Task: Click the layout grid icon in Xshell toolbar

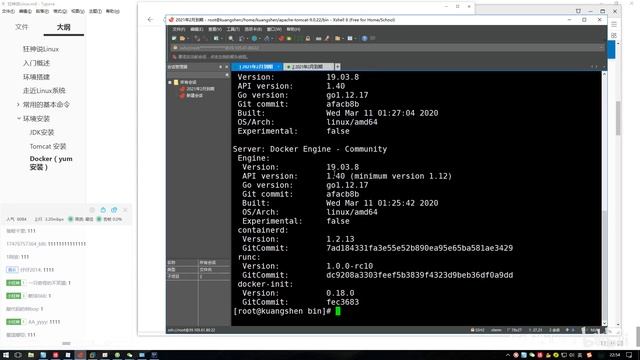Action: pos(350,38)
